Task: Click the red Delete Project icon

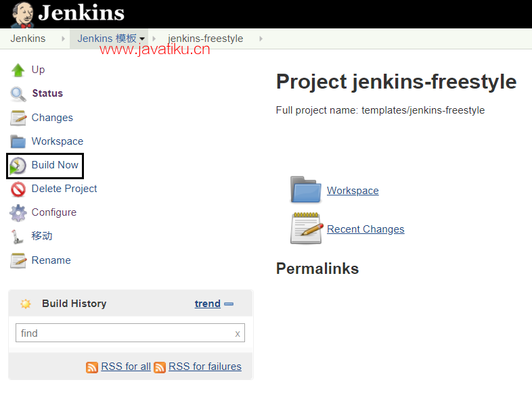Action: [18, 189]
